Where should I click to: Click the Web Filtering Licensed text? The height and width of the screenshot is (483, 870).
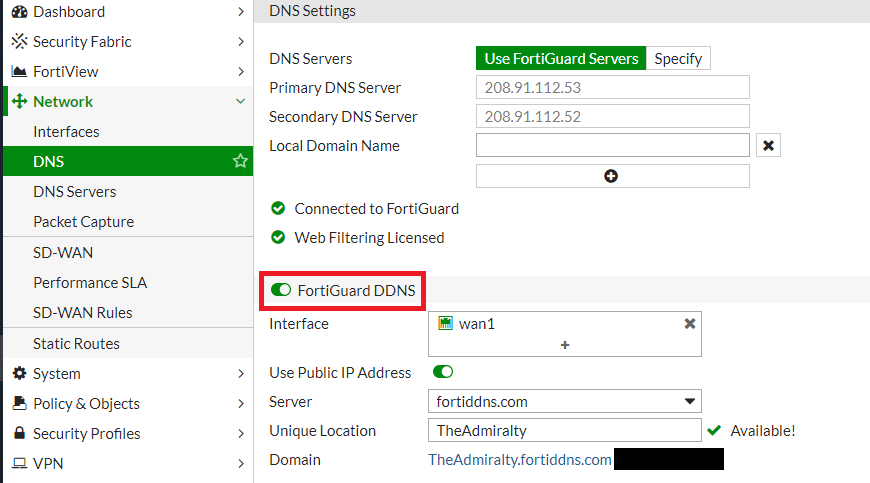pos(369,238)
